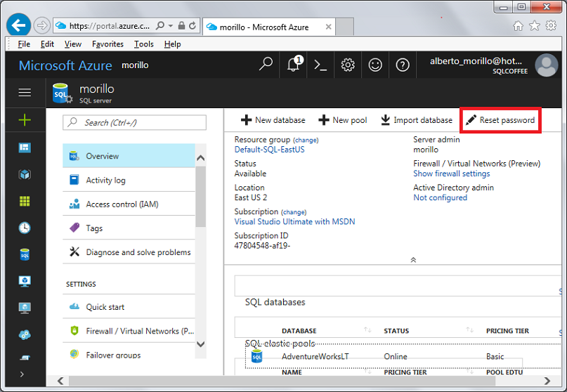Click the green plus New resource icon
This screenshot has width=567, height=392.
[x=25, y=119]
